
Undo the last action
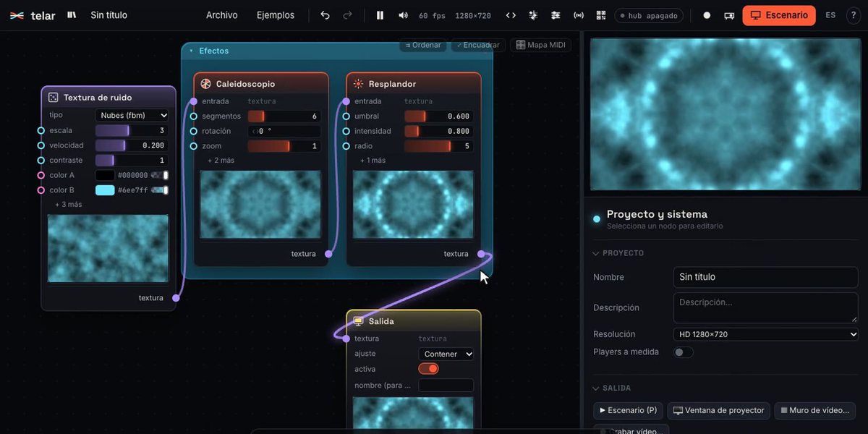click(x=325, y=15)
